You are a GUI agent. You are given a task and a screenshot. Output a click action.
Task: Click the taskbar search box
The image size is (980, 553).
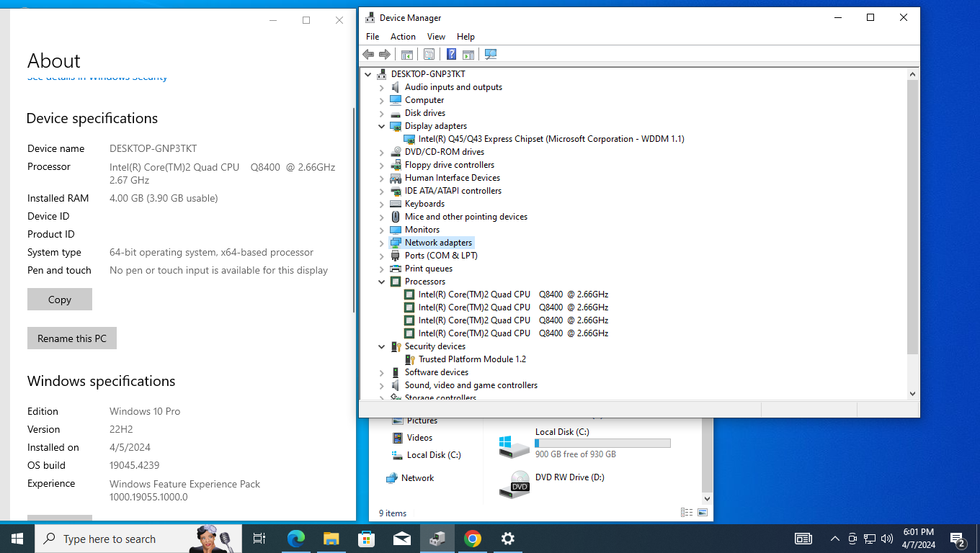138,539
